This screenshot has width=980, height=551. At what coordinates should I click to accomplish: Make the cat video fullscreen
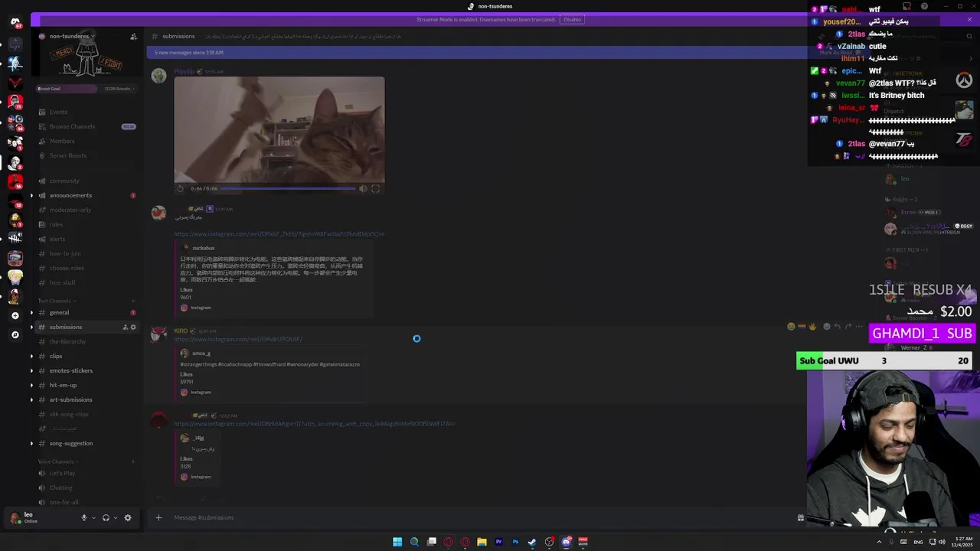(375, 188)
